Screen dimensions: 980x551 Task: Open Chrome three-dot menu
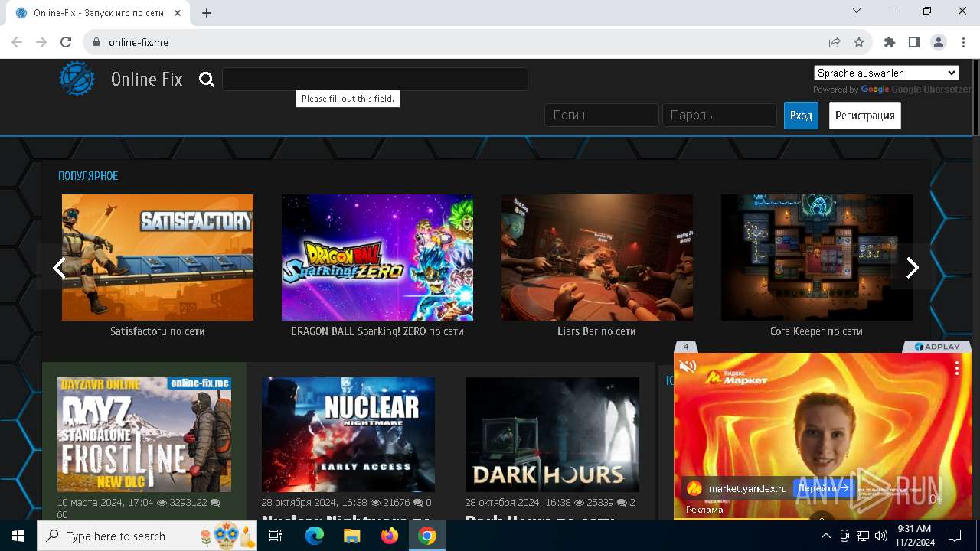coord(963,42)
